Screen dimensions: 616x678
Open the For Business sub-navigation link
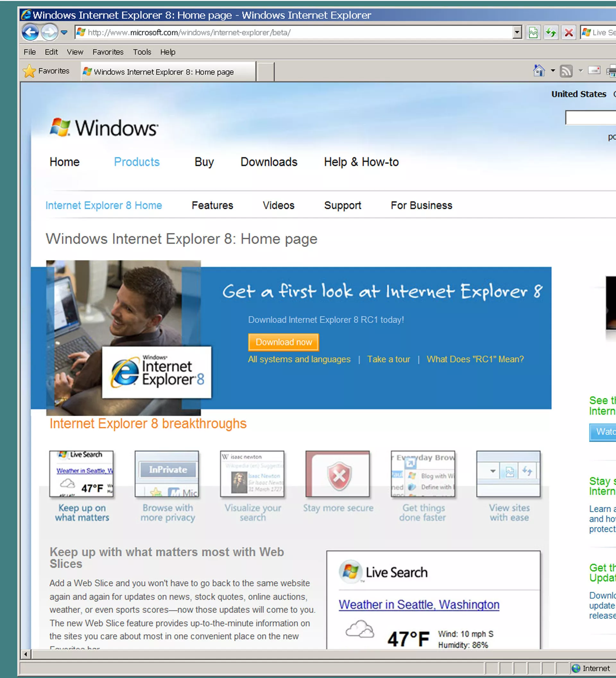coord(422,205)
